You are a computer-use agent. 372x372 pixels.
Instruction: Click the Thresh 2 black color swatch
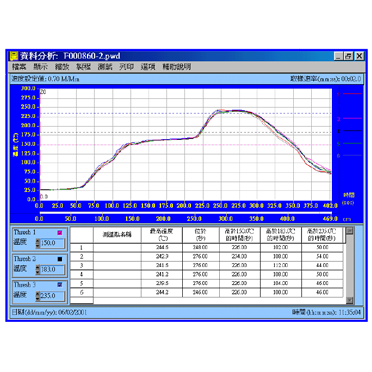click(x=60, y=259)
